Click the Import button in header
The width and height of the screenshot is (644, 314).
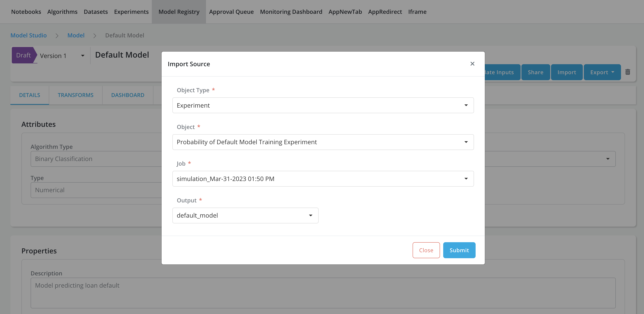566,72
